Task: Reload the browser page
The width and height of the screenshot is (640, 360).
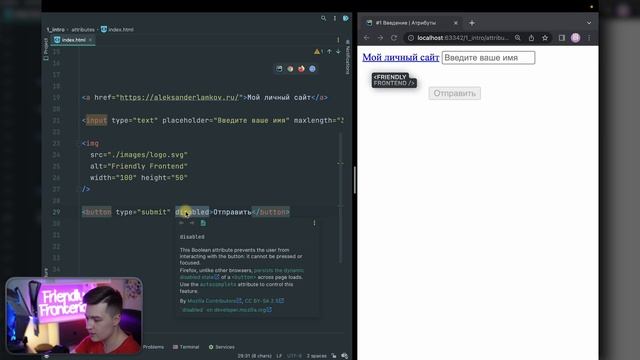Action: pos(394,38)
